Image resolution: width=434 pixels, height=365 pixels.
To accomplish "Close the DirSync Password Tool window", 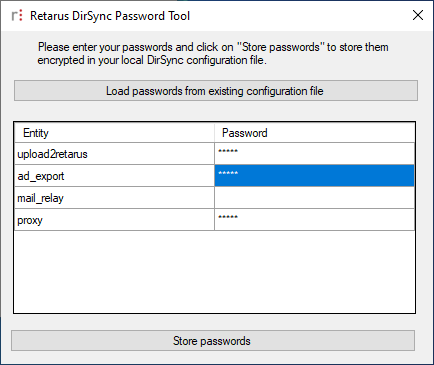I will pos(418,15).
